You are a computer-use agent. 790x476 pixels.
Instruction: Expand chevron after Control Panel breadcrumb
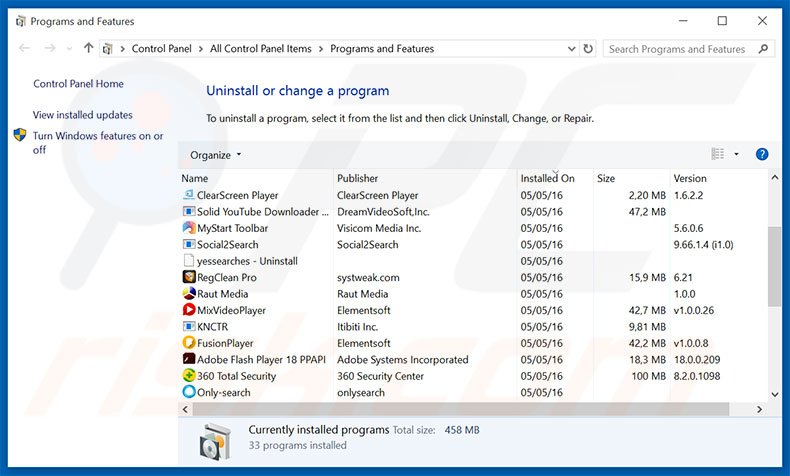(x=201, y=49)
